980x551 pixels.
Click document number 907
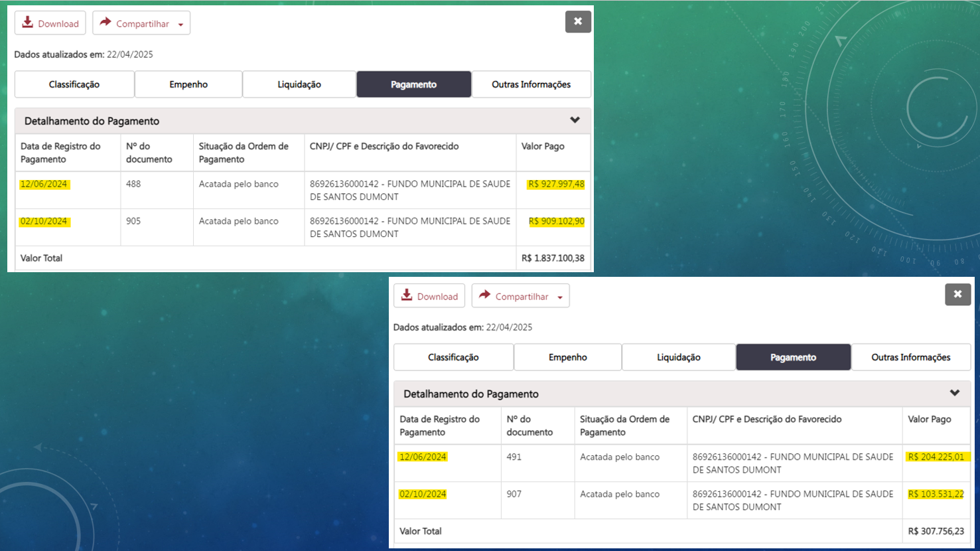coord(514,494)
